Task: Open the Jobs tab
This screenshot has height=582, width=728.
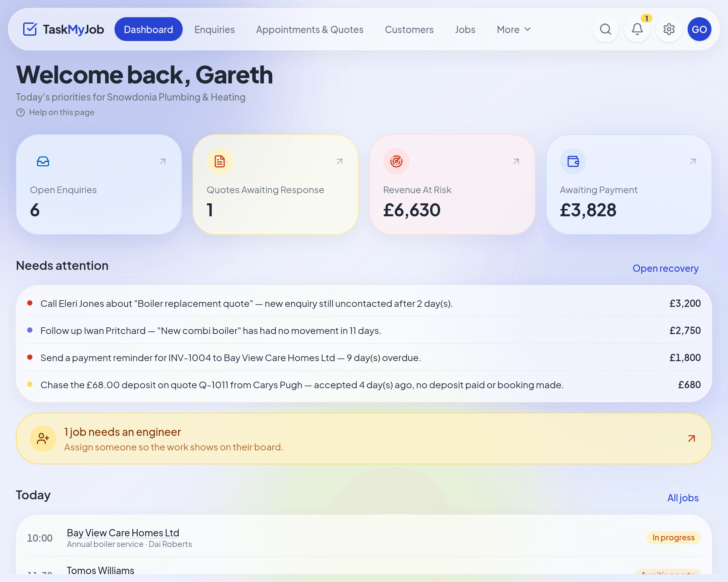Action: 465,29
